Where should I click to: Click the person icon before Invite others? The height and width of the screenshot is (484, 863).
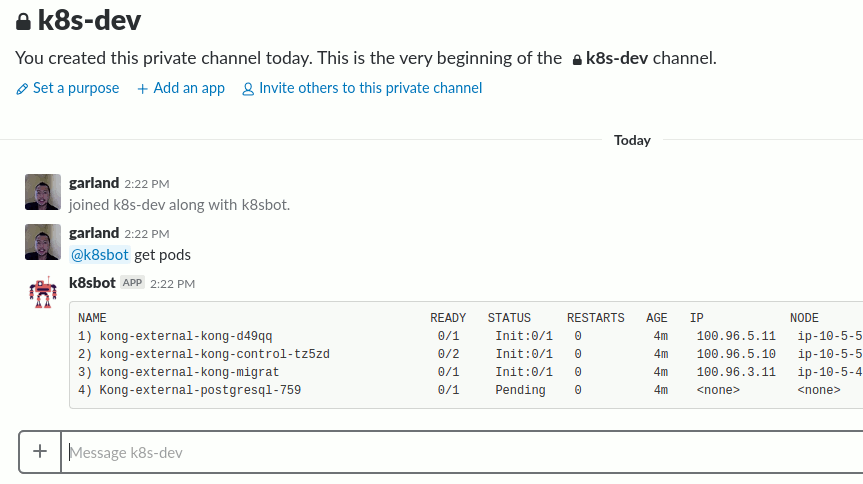coord(248,89)
